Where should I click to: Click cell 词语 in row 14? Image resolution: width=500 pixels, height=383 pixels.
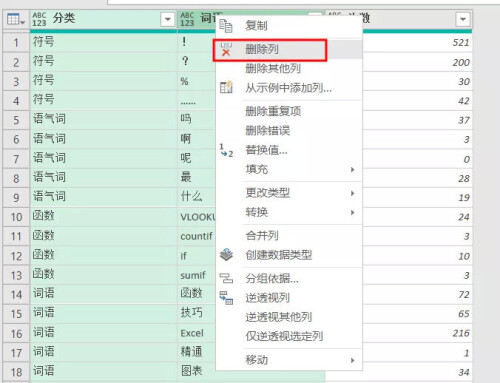click(103, 294)
